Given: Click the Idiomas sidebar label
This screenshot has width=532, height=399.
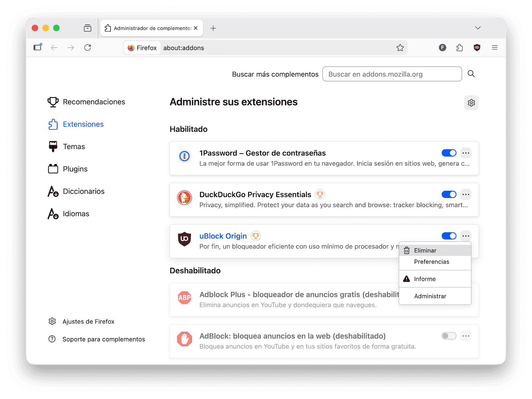Looking at the screenshot, I should coord(76,214).
